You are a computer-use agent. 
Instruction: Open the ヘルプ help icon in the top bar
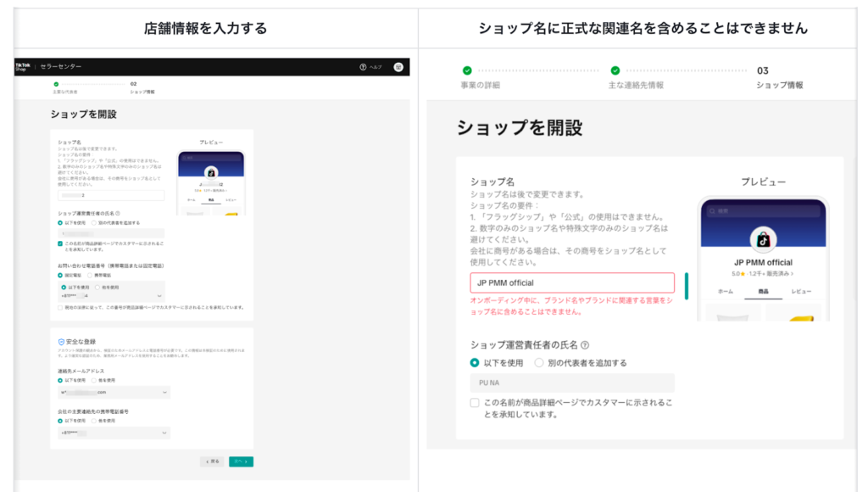[363, 67]
